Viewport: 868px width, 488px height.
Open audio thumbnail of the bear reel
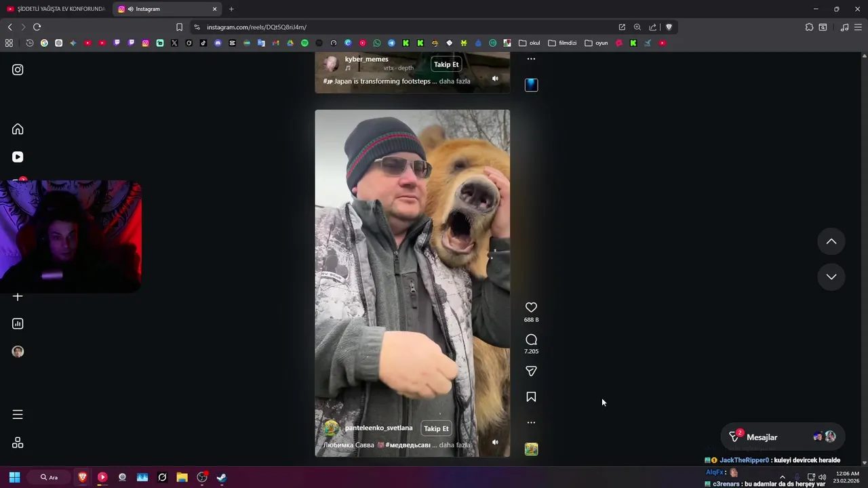click(531, 449)
